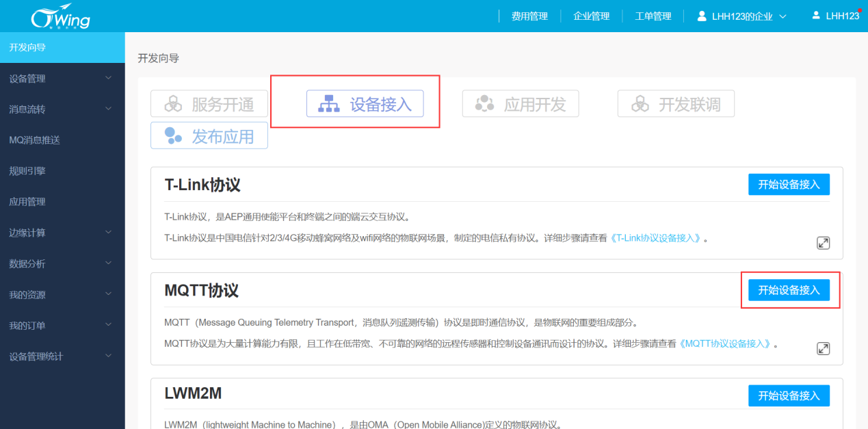Screen dimensions: 868x429
Task: Select 开发向导 in the sidebar
Action: [62, 47]
